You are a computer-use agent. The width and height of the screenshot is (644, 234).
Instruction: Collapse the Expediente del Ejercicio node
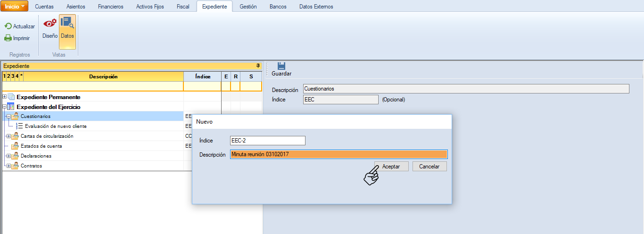(5, 107)
